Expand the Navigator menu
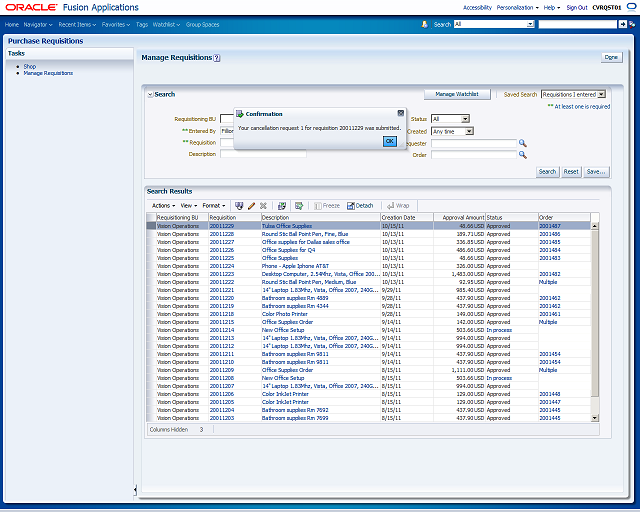This screenshot has width=640, height=512. click(38, 24)
